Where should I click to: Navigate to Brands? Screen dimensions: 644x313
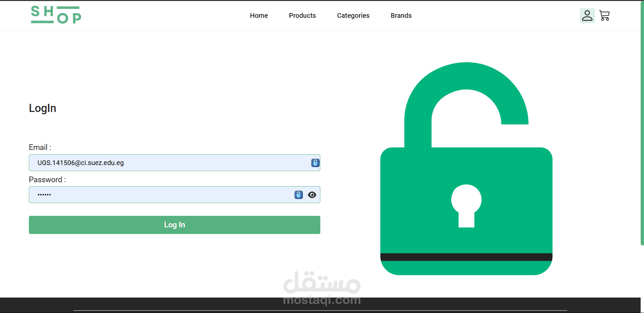tap(401, 15)
